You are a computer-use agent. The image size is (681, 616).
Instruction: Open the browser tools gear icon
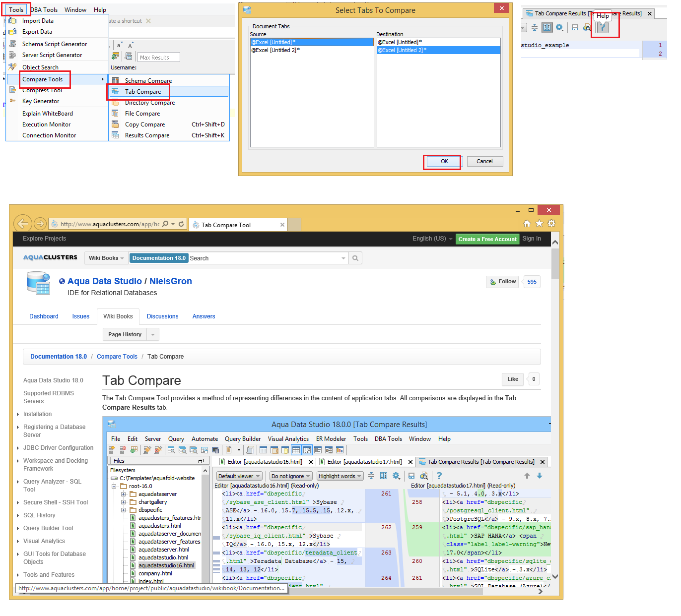551,224
